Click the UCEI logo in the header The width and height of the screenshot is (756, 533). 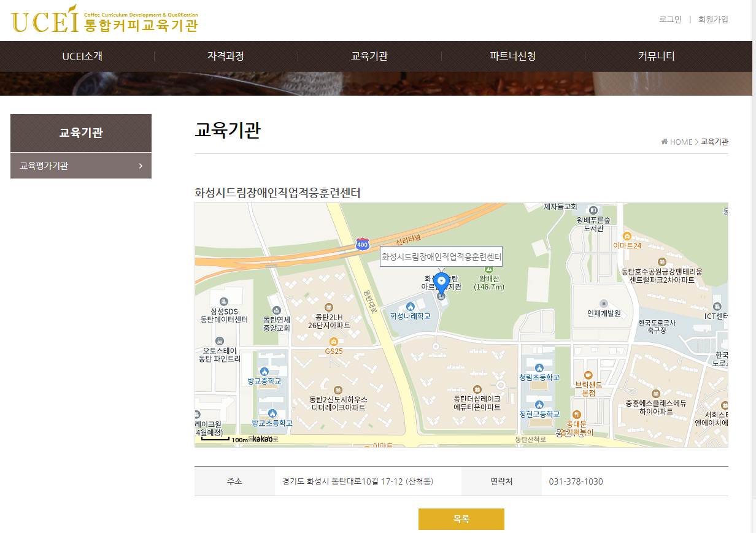click(105, 19)
